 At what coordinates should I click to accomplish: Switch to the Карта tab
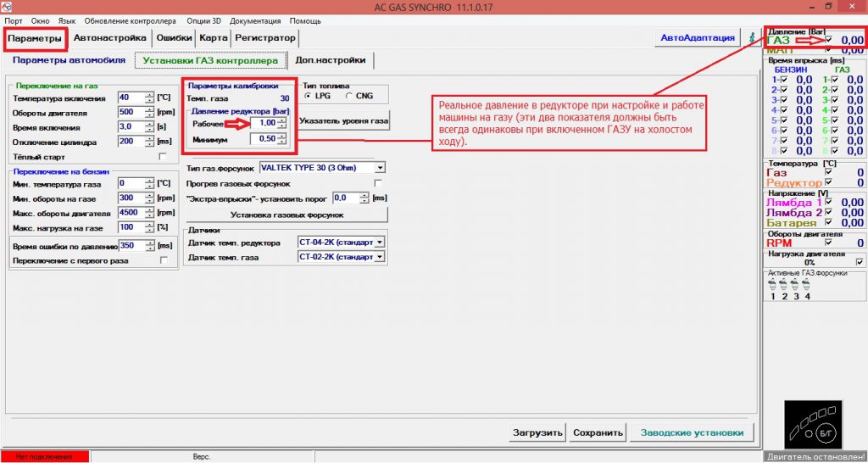214,38
